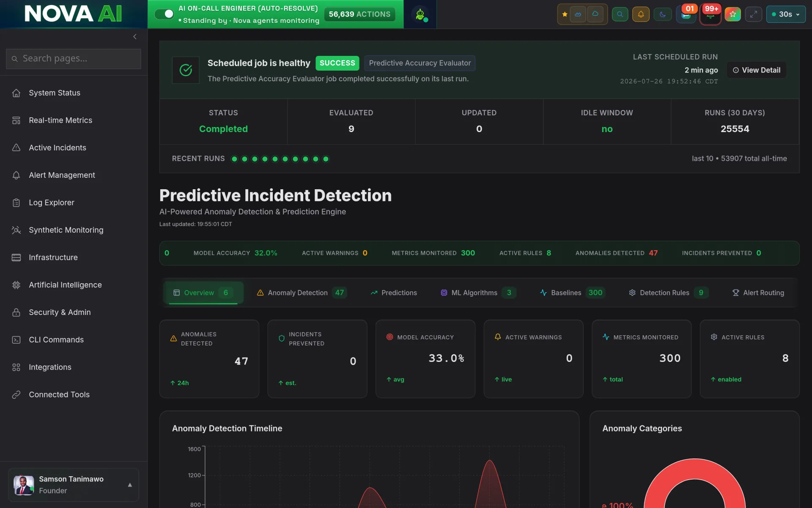Click the scheduled job healthy checkmark icon
Image resolution: width=812 pixels, height=508 pixels.
tap(186, 70)
